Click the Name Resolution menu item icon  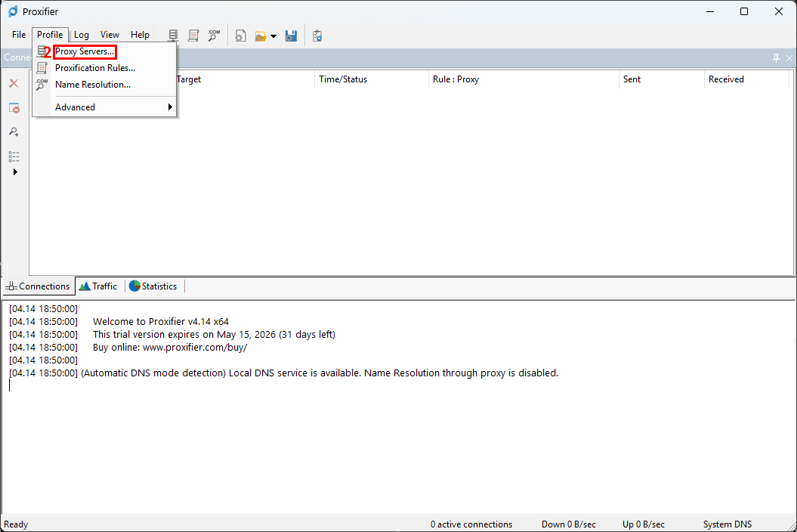[42, 85]
